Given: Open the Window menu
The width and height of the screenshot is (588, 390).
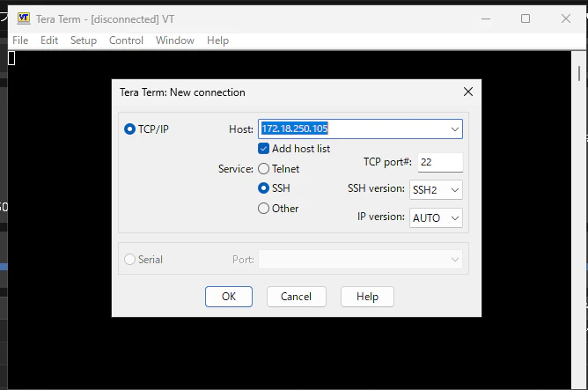Looking at the screenshot, I should point(175,40).
